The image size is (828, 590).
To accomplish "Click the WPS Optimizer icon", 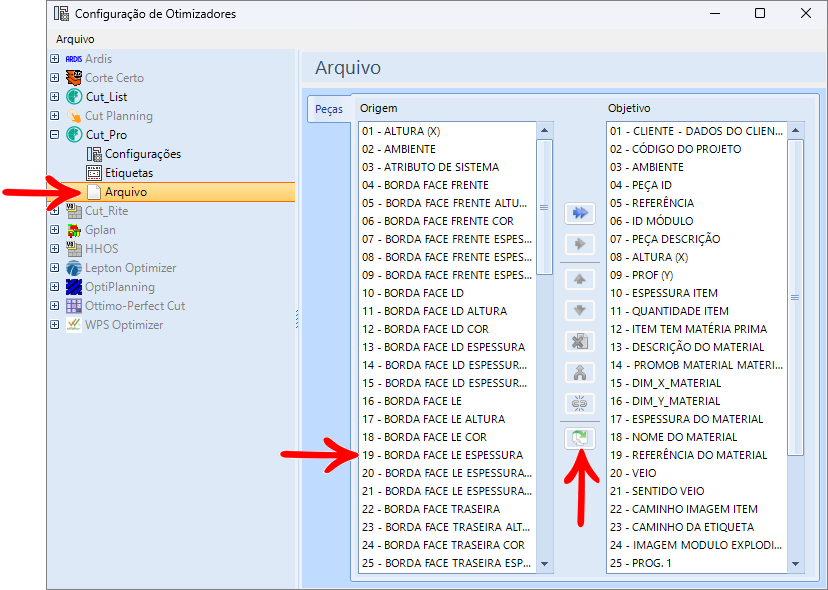I will [x=74, y=324].
